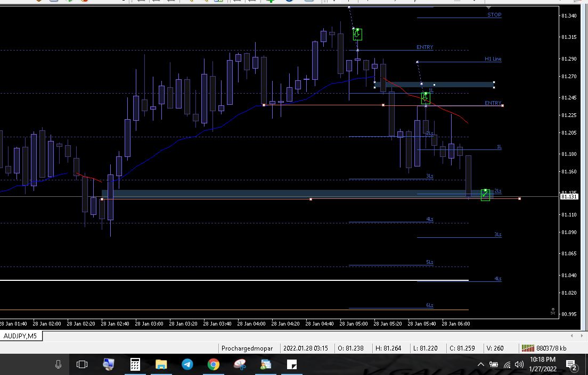Click the skull icon in the chart corner

[x=553, y=311]
